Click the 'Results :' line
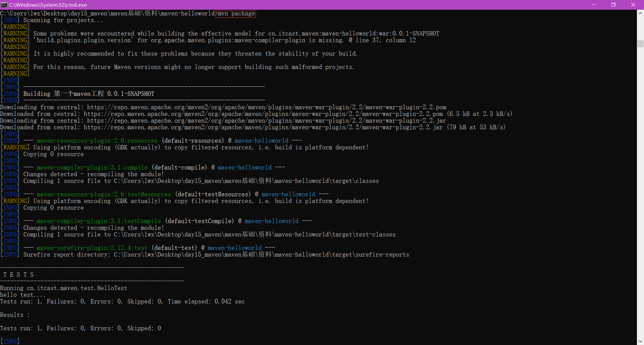This screenshot has height=345, width=644. [15, 315]
